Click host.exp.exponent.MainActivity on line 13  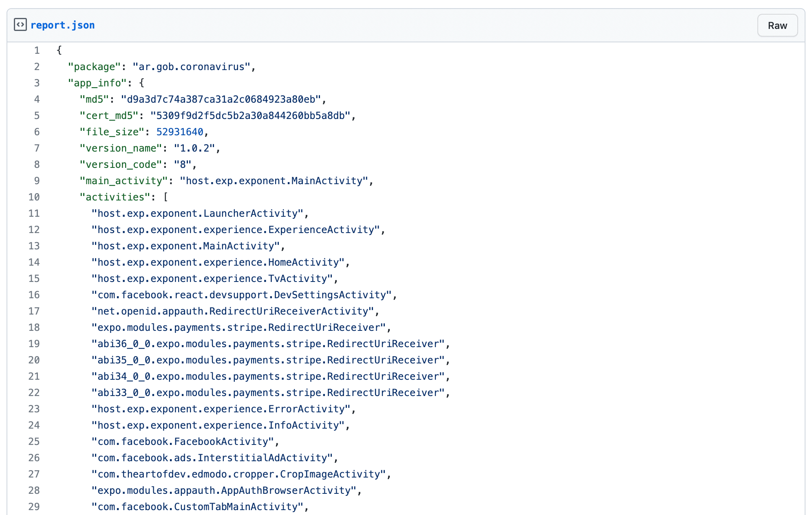tap(185, 246)
